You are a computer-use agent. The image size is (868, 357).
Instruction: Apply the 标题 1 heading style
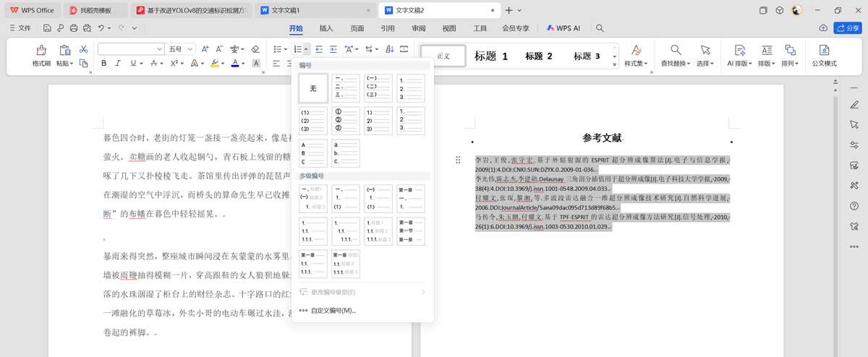click(491, 56)
